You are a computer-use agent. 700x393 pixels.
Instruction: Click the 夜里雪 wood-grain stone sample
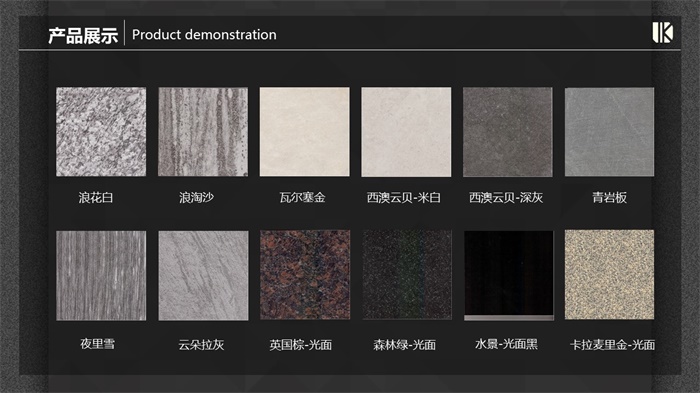[x=101, y=276]
